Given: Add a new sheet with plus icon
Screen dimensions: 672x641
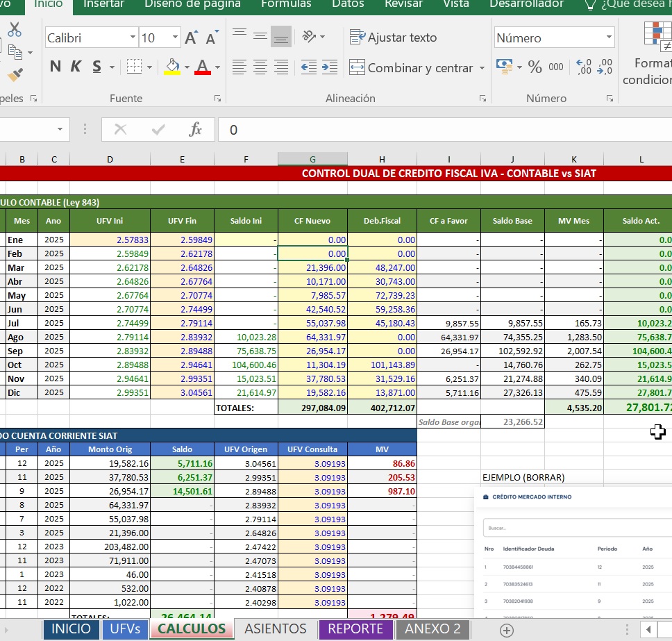Looking at the screenshot, I should 507,630.
